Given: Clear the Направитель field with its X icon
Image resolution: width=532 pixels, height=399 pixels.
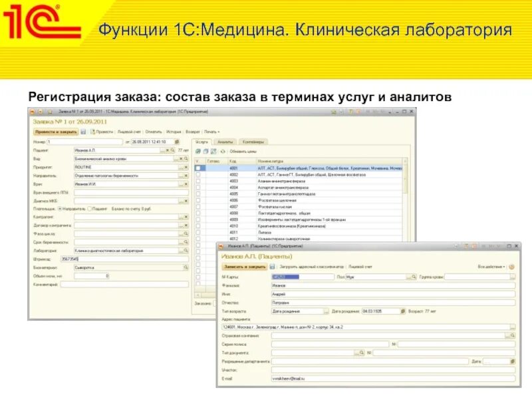Looking at the screenshot, I should (186, 176).
